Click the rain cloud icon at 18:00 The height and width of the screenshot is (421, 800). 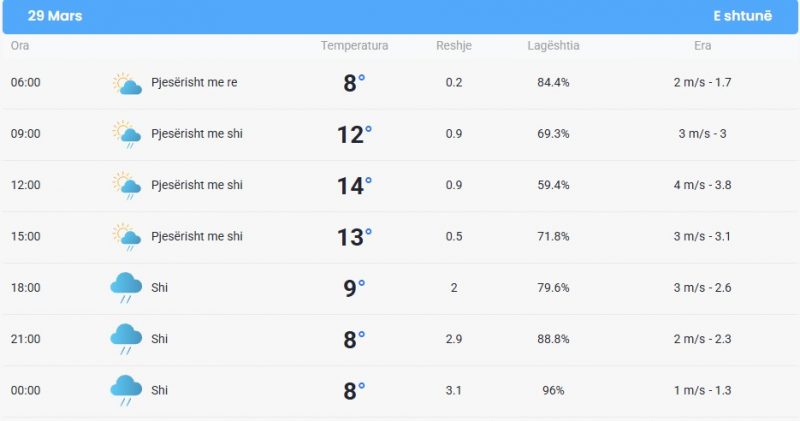click(x=126, y=288)
